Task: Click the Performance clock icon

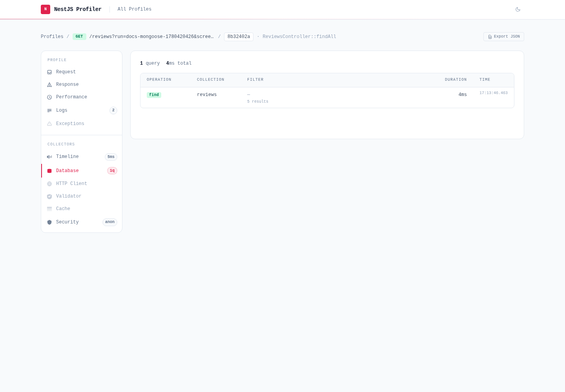Action: pyautogui.click(x=49, y=97)
